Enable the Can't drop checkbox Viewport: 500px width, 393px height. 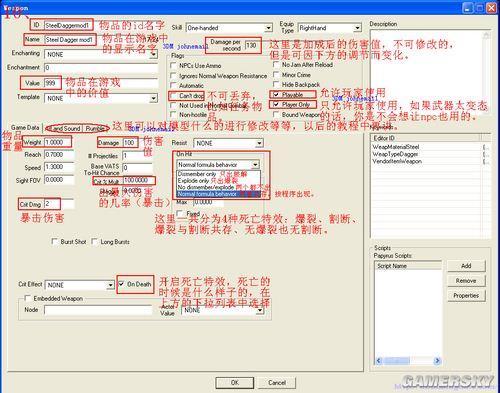click(x=173, y=96)
